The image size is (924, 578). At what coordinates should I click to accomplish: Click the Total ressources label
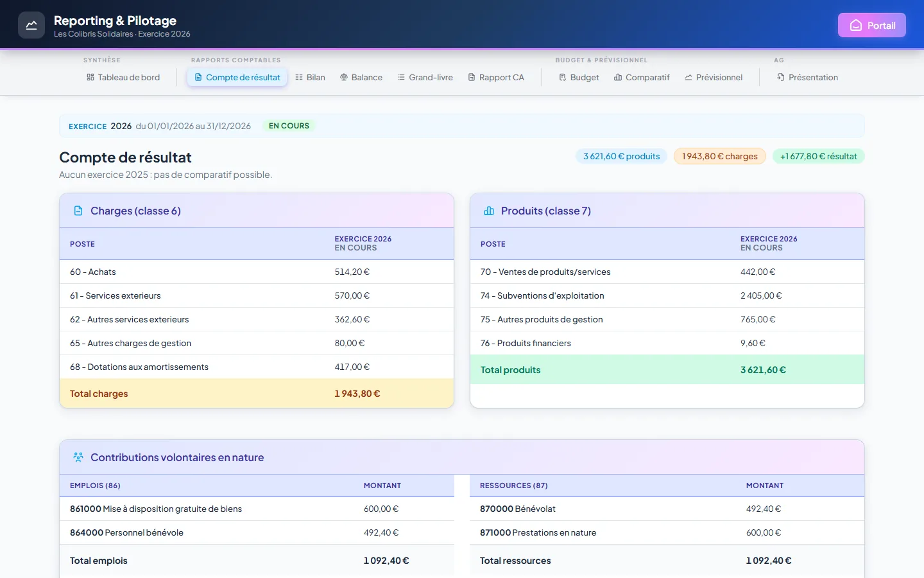(x=515, y=561)
